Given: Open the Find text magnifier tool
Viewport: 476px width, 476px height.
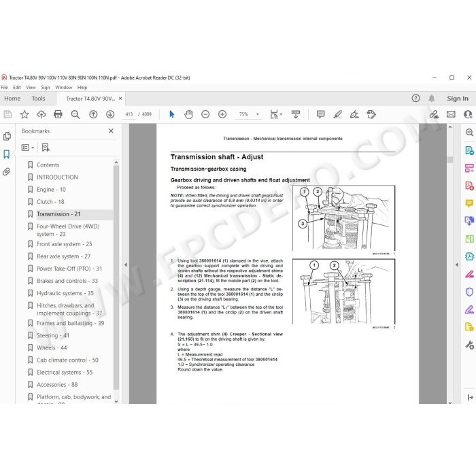Looking at the screenshot, I should [75, 114].
